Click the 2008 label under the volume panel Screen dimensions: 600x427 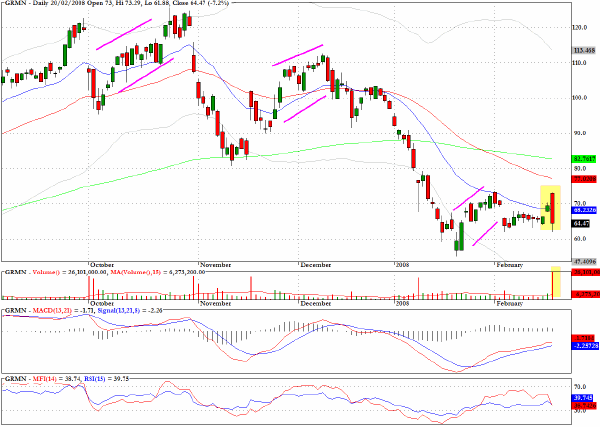coord(403,303)
